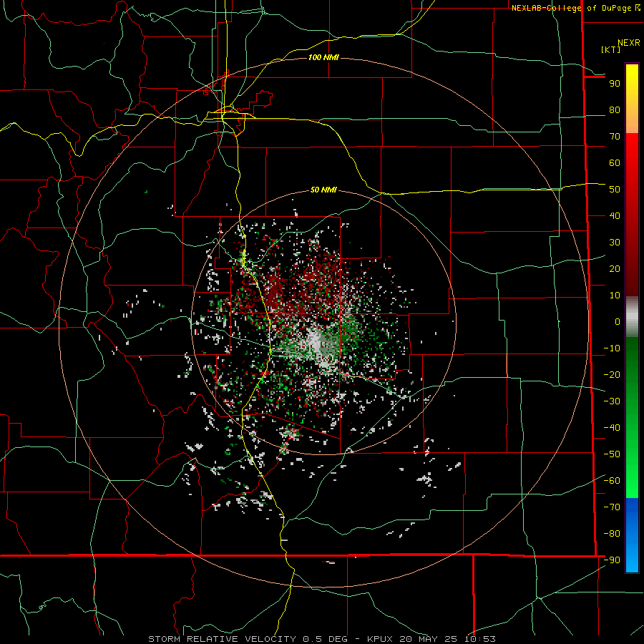The width and height of the screenshot is (644, 644).
Task: Click "STORM RELATIVE VELOCITY" in the footer
Action: 222,639
